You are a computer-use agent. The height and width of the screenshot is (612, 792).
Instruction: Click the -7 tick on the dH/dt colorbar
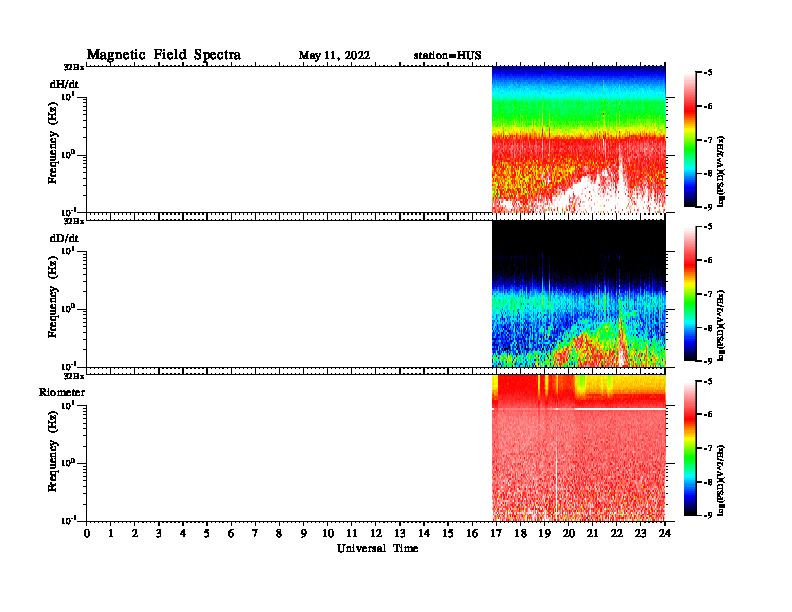click(x=708, y=140)
